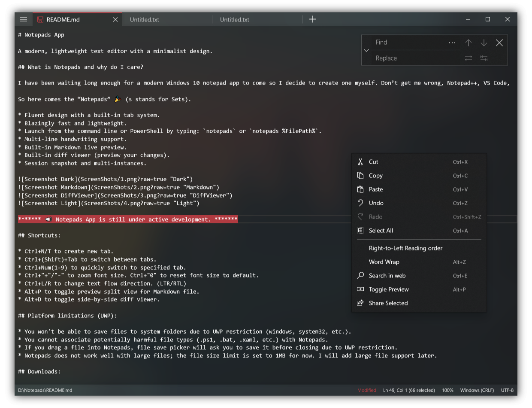Viewport: 532px width, 408px height.
Task: Click the Modified status indicator
Action: (x=366, y=390)
